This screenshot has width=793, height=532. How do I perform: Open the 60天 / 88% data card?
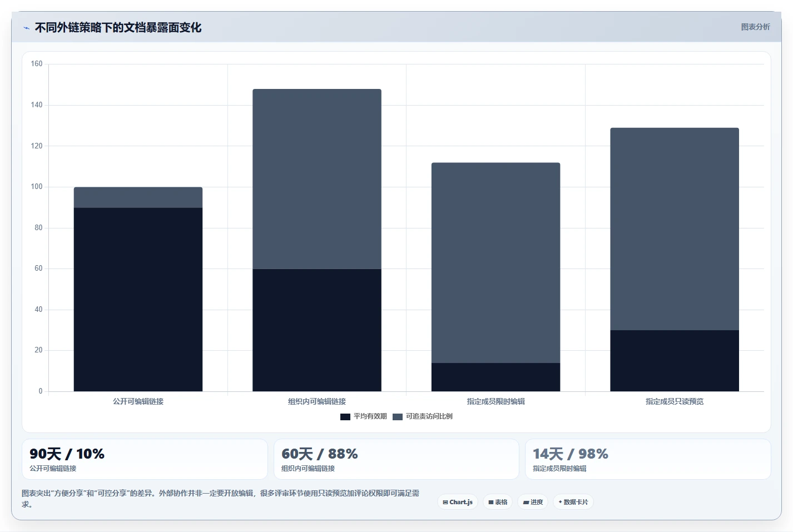(x=396, y=459)
